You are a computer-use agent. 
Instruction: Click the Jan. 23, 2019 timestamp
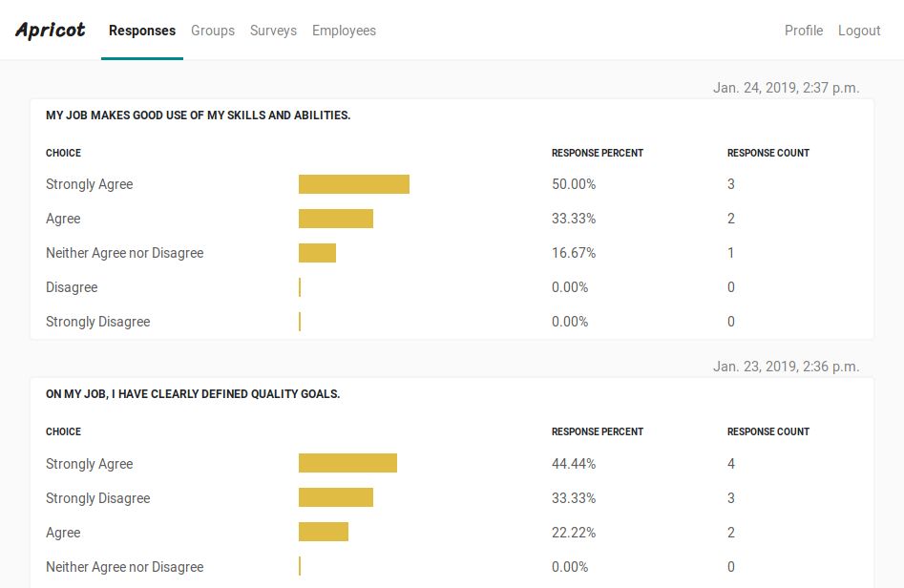click(x=786, y=367)
